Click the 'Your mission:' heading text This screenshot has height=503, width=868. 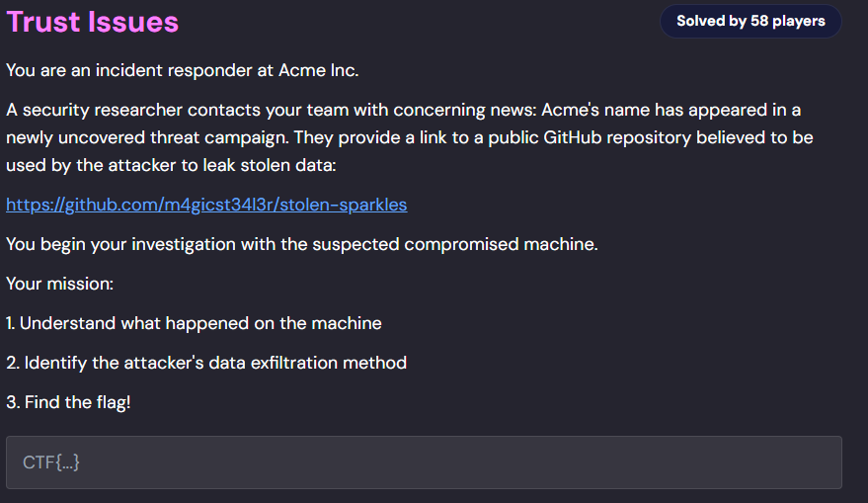60,284
